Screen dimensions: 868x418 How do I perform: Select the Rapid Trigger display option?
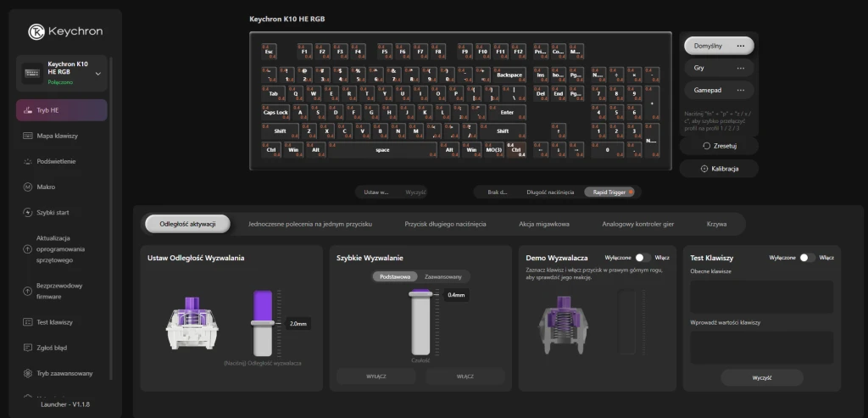click(x=609, y=192)
